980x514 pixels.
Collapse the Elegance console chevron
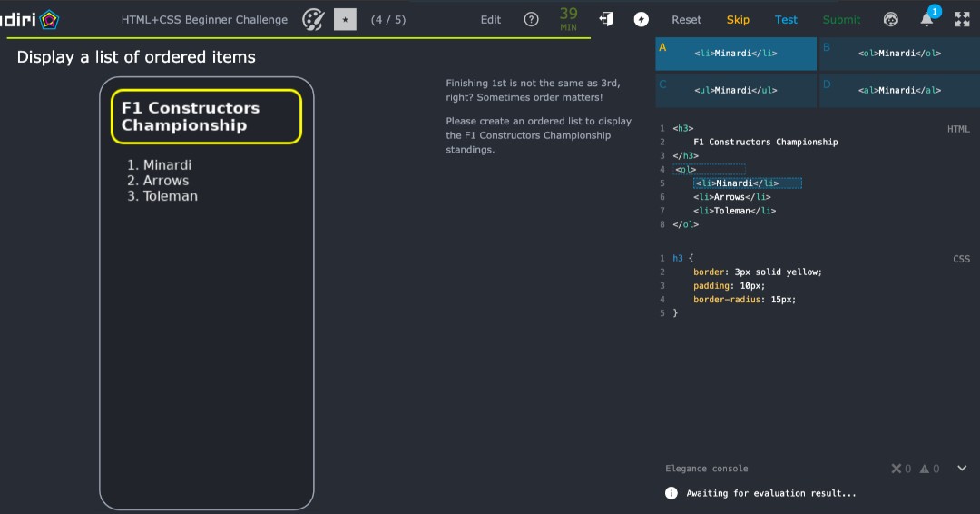962,468
